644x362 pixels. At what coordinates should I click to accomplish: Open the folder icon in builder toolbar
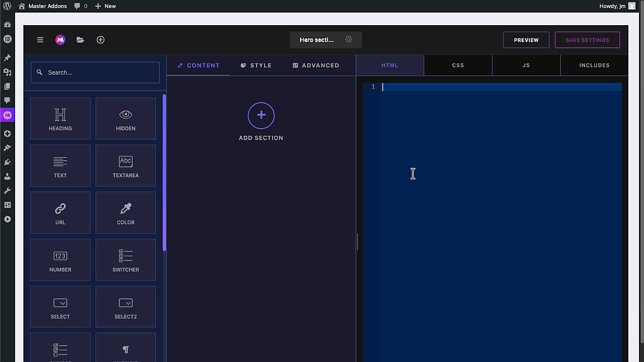coord(80,40)
